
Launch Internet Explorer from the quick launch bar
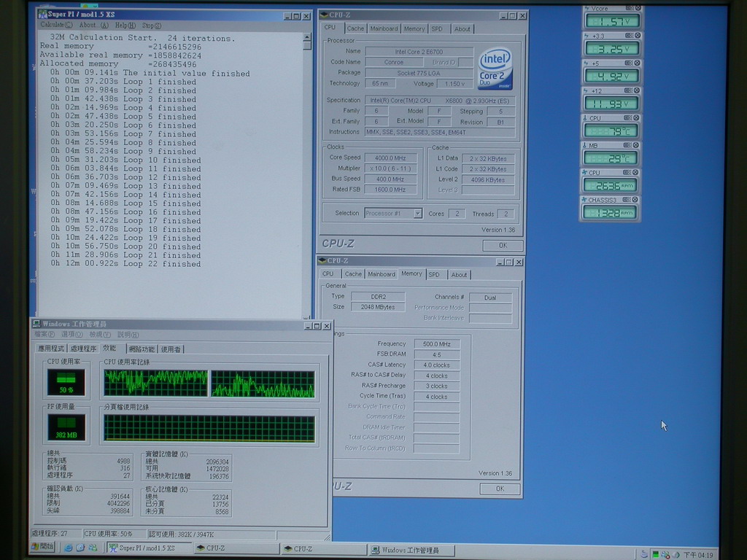[68, 548]
